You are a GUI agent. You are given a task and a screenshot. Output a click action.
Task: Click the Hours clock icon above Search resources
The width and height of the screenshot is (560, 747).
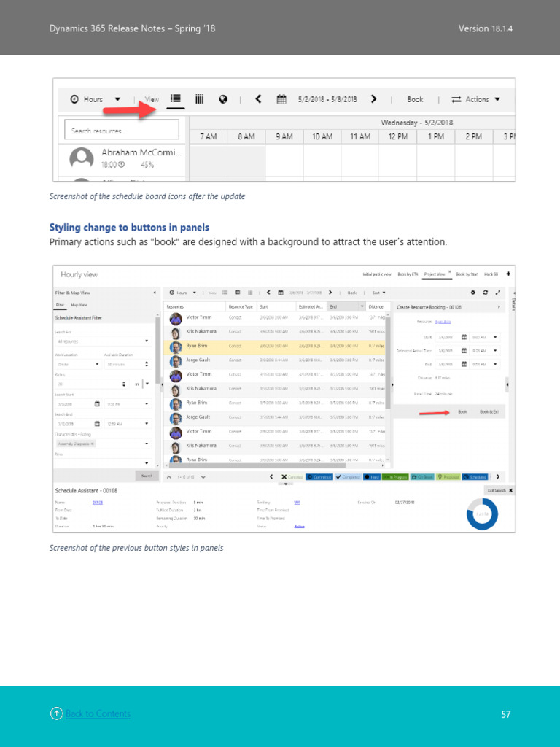click(x=74, y=99)
